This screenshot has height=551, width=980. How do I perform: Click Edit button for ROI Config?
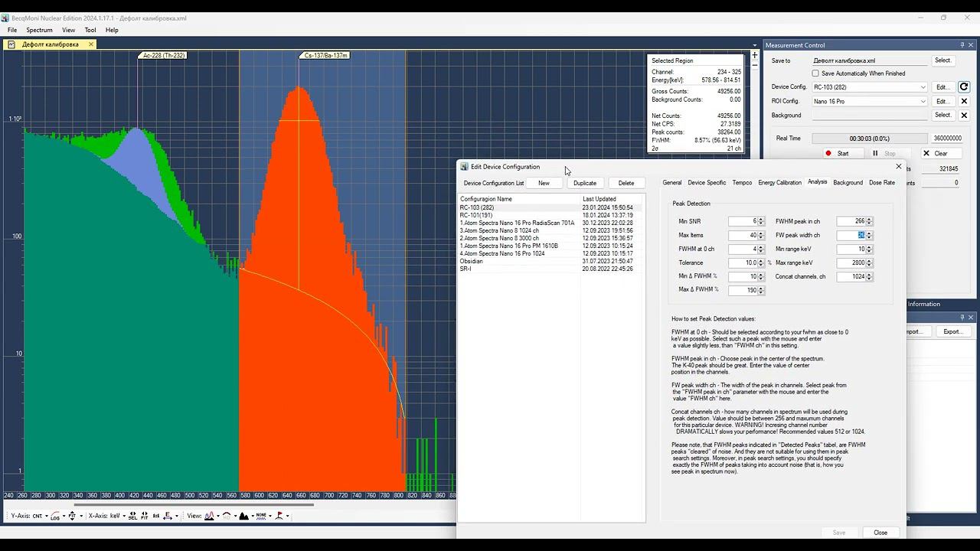coord(942,101)
